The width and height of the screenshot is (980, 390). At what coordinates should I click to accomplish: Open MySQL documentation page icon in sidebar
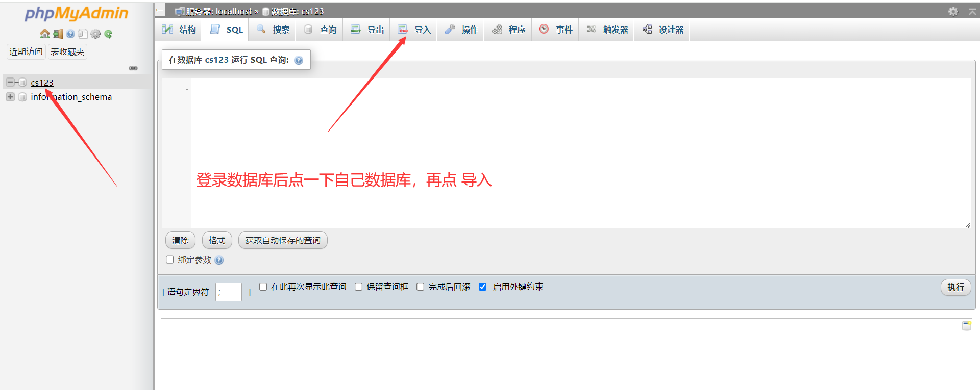coord(83,34)
